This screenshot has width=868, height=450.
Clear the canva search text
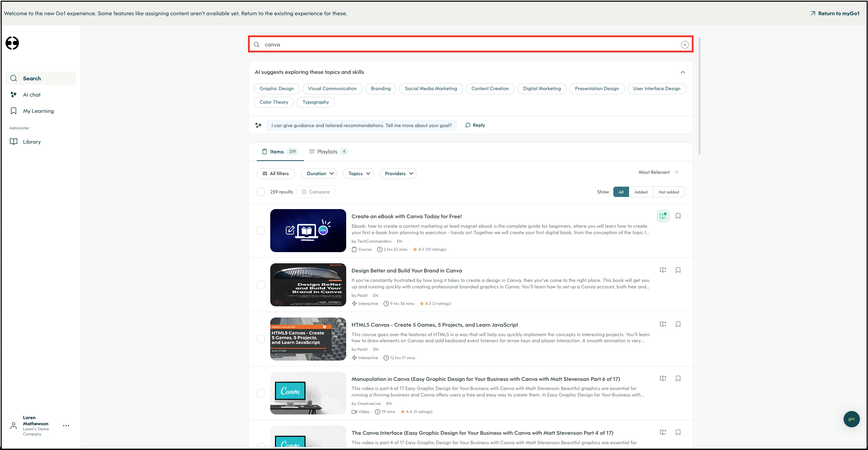(685, 45)
